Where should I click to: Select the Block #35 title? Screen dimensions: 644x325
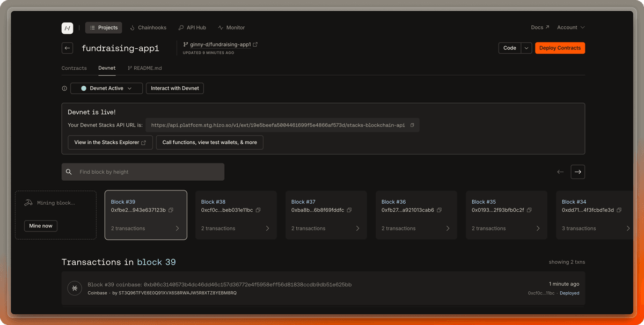point(484,202)
